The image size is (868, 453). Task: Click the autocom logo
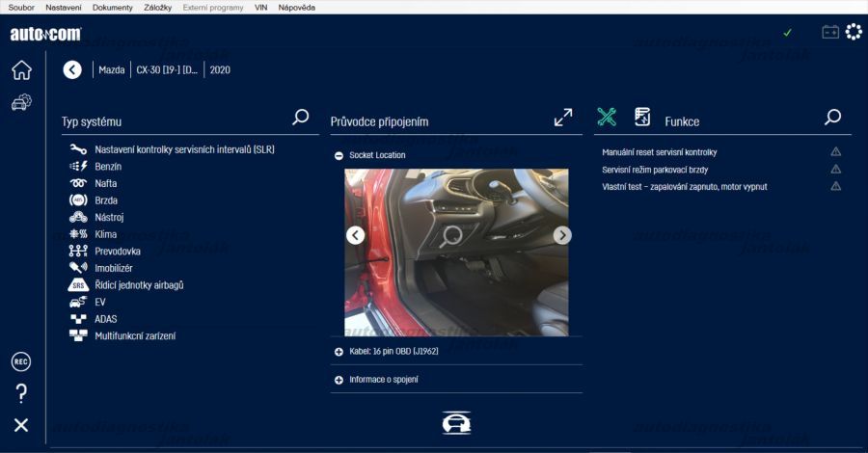45,35
